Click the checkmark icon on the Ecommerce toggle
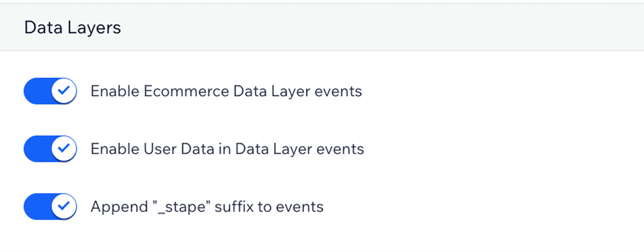The height and width of the screenshot is (251, 644). pos(64,91)
